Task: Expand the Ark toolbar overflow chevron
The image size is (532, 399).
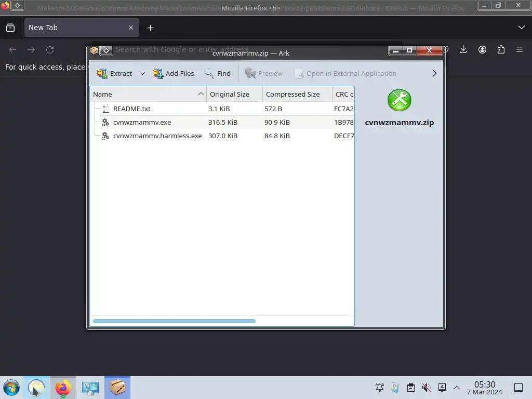Action: [434, 73]
